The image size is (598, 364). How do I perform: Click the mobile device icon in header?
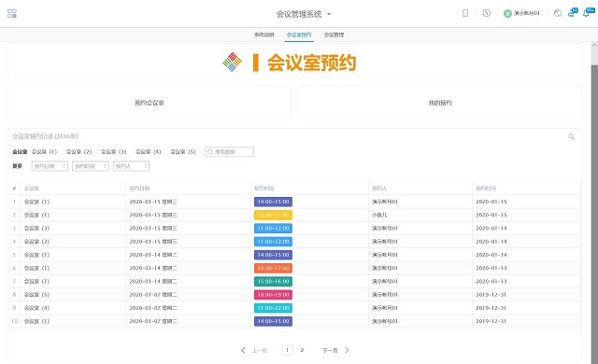pyautogui.click(x=465, y=13)
